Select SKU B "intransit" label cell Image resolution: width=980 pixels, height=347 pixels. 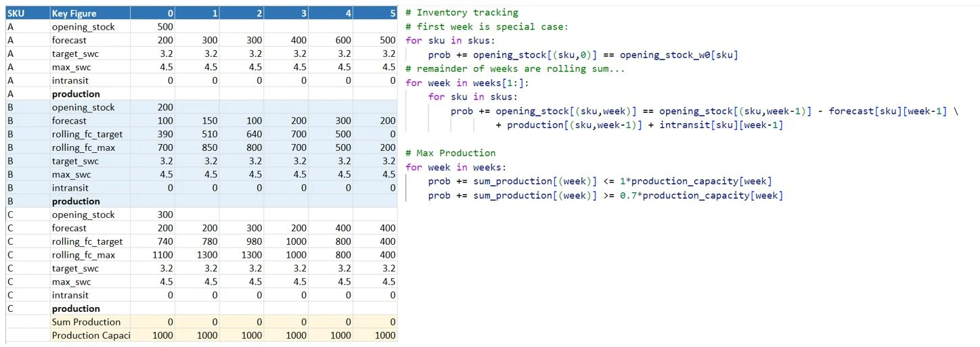point(90,188)
